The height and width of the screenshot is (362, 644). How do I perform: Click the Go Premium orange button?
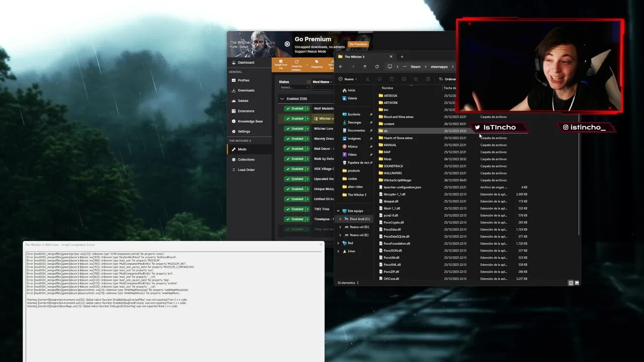click(358, 44)
